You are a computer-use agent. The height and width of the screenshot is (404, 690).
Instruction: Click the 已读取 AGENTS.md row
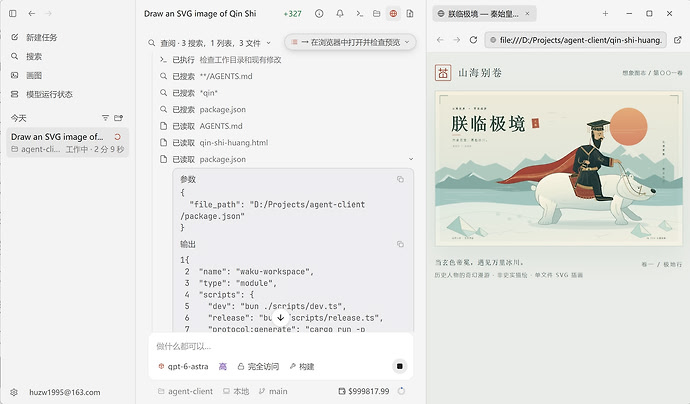coord(201,126)
